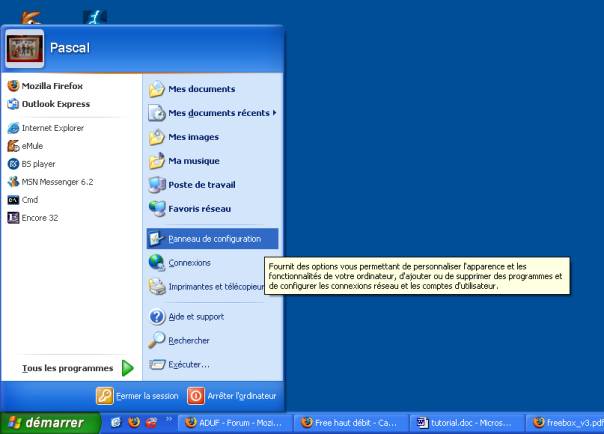The height and width of the screenshot is (434, 604).
Task: Click Internet Explorer text label
Action: (53, 128)
